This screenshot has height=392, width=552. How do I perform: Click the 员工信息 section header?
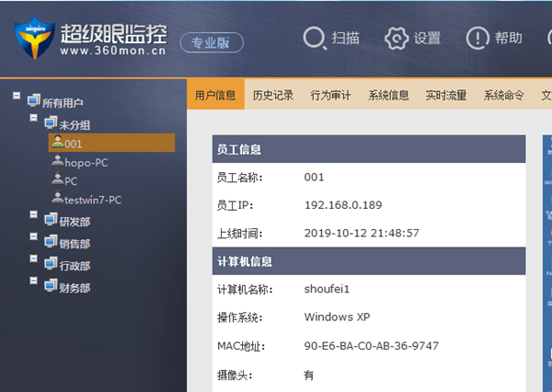pyautogui.click(x=369, y=149)
